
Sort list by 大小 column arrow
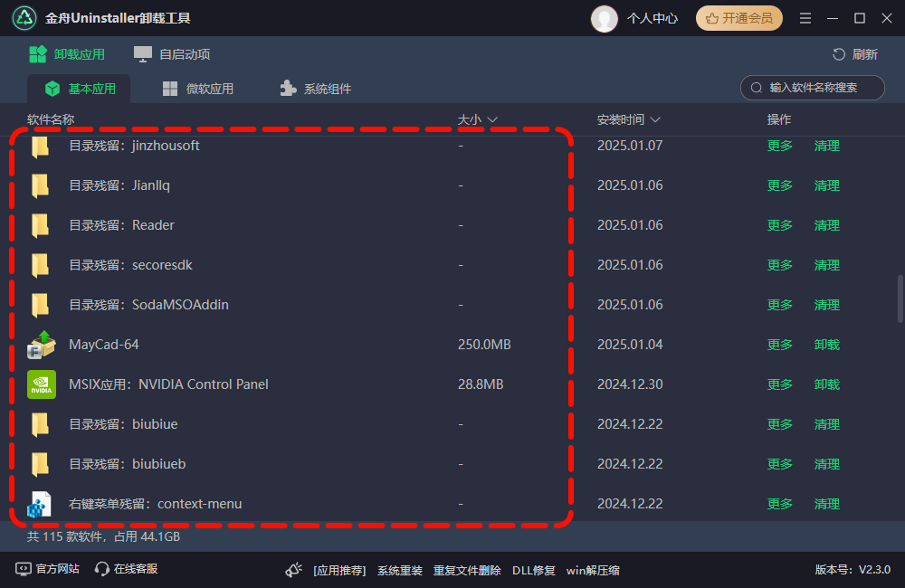click(492, 119)
